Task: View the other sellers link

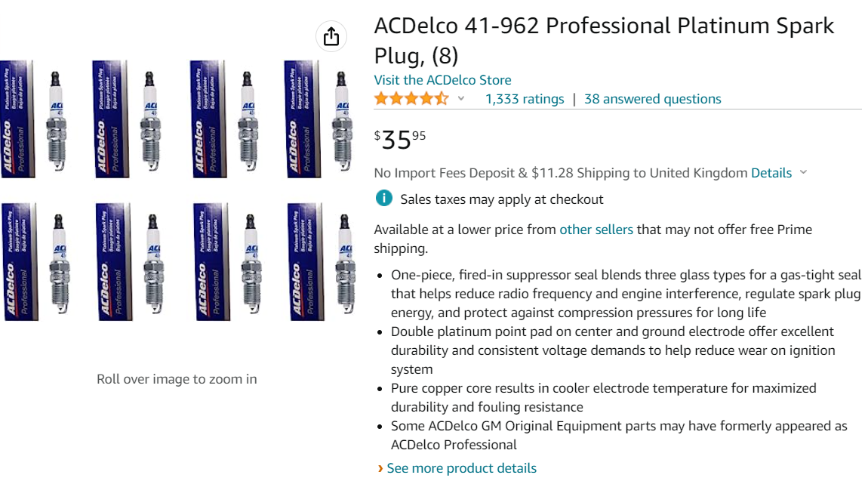Action: point(596,230)
